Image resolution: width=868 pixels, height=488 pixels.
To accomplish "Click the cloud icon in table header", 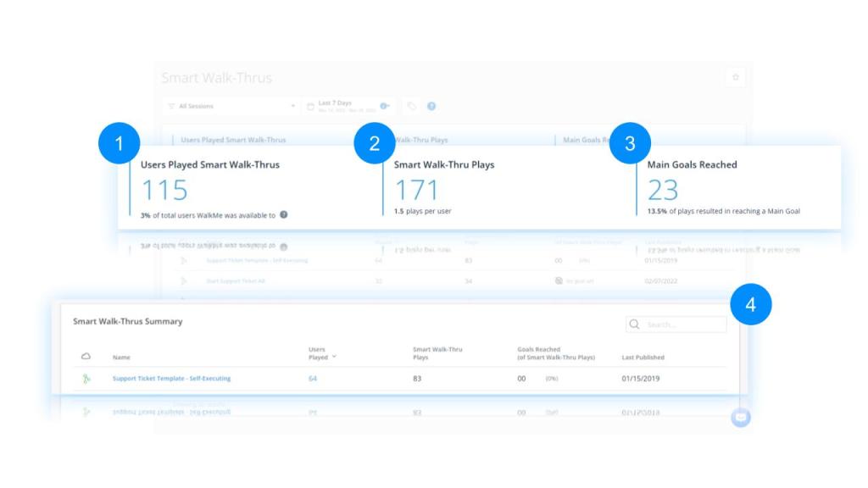I will click(86, 357).
